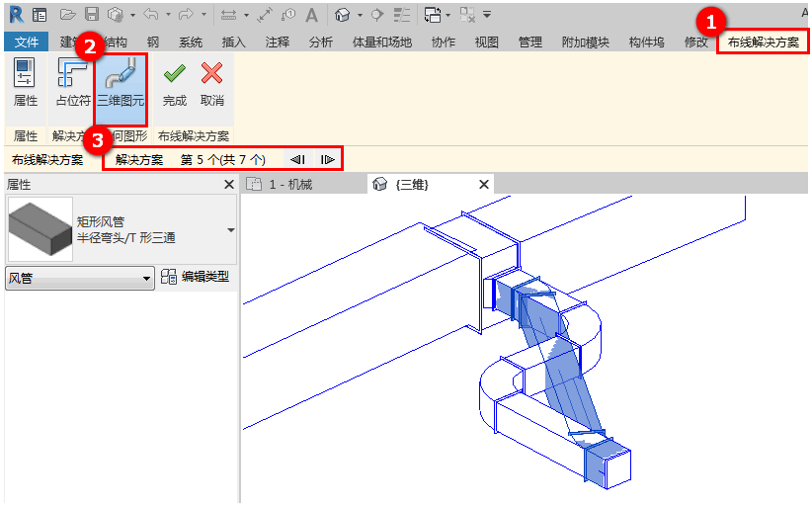Go to next routing solution arrow

point(327,159)
